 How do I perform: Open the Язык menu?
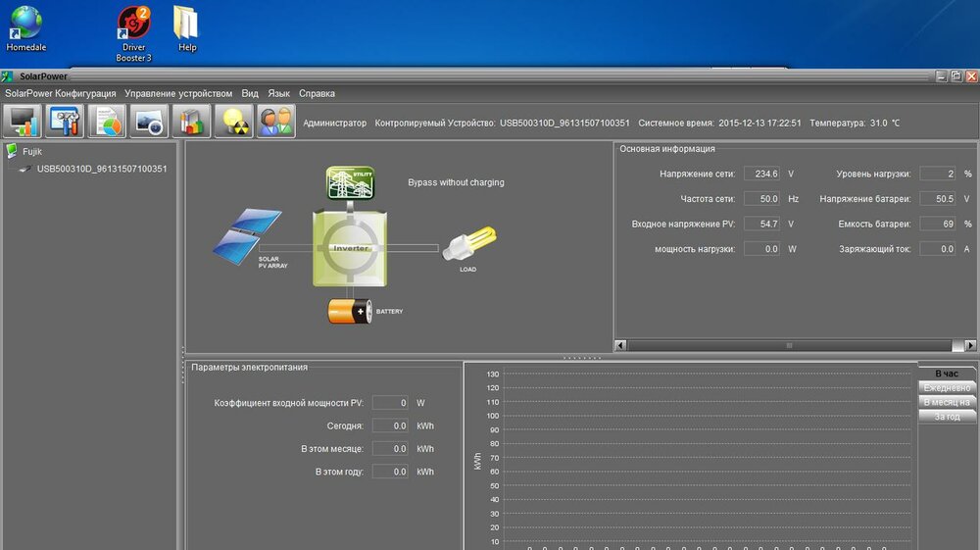279,94
